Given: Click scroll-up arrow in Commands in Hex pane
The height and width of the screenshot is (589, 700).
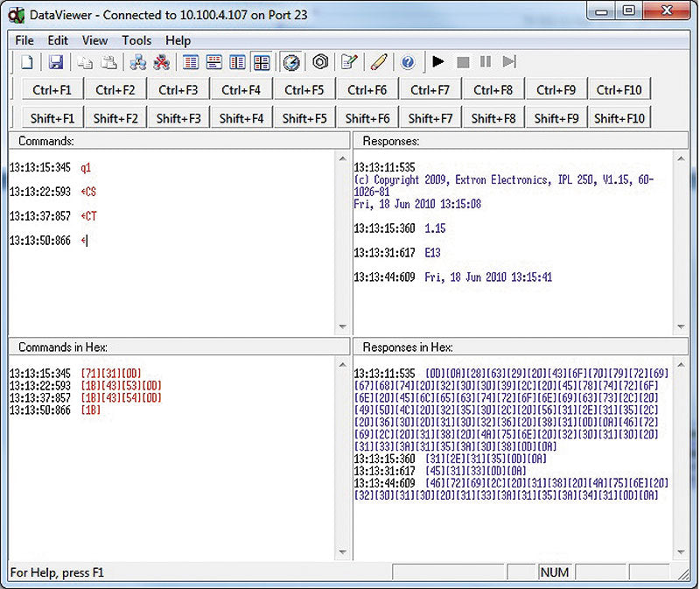Looking at the screenshot, I should 342,365.
